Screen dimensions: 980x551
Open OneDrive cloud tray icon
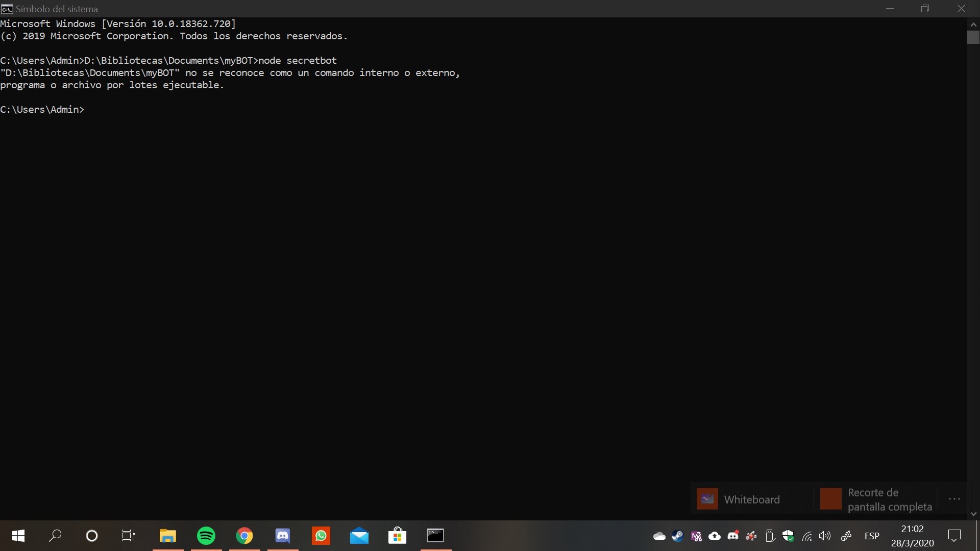[x=659, y=536]
